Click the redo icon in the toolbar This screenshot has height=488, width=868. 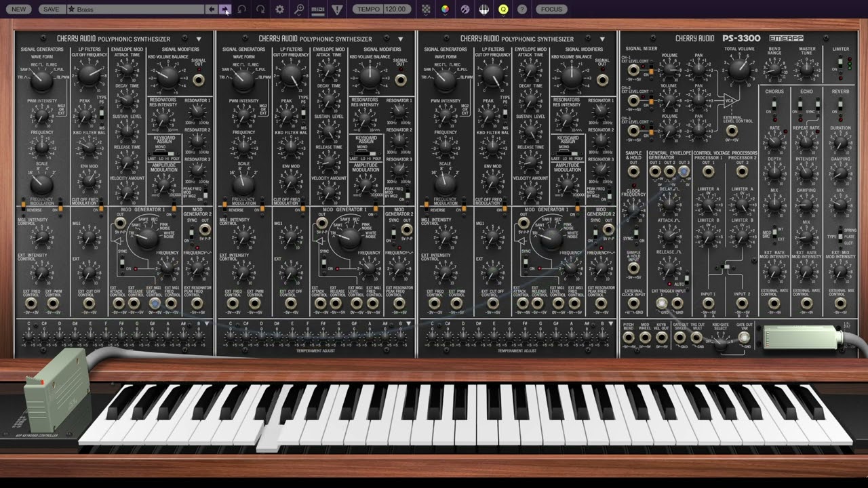260,9
